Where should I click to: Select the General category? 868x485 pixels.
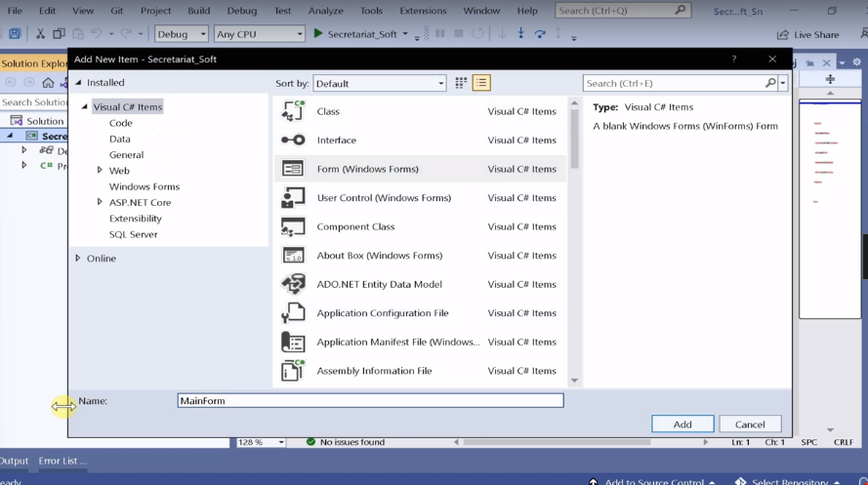[x=126, y=155]
